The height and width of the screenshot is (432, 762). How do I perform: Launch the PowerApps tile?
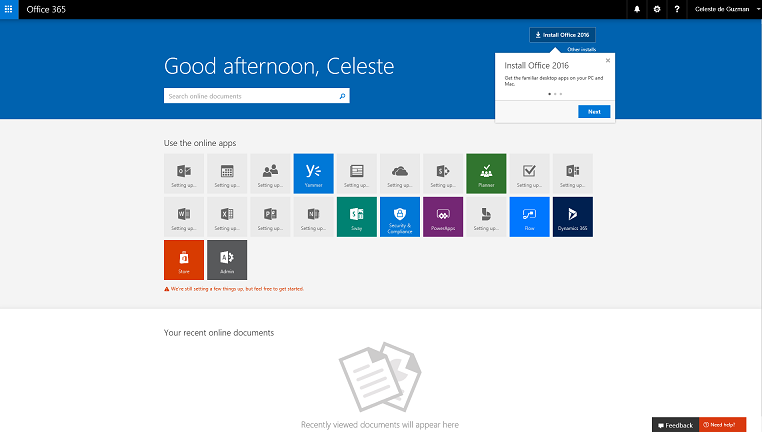coord(443,217)
